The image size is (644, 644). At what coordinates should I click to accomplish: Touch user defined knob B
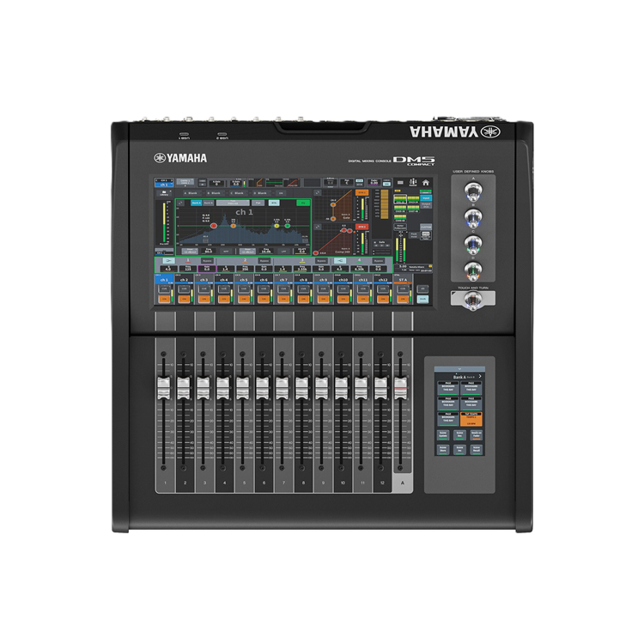click(x=473, y=218)
